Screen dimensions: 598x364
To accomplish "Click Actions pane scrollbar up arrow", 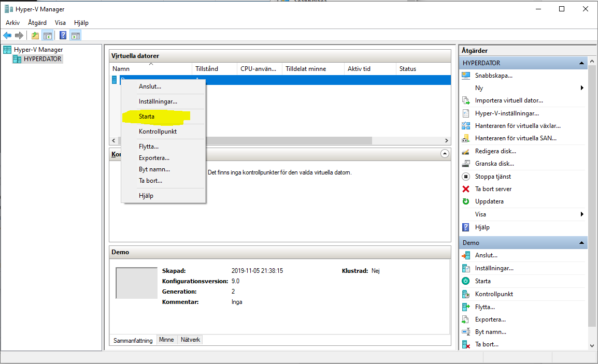I will pos(592,61).
